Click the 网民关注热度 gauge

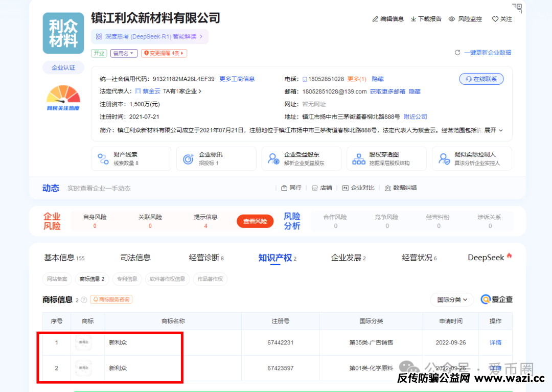click(x=63, y=98)
